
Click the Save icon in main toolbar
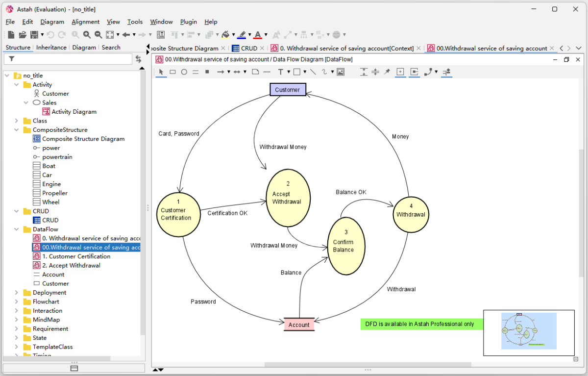click(x=34, y=35)
